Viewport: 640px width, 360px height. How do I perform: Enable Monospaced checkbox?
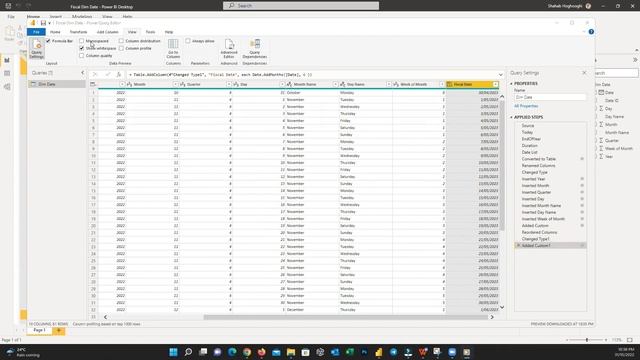82,41
